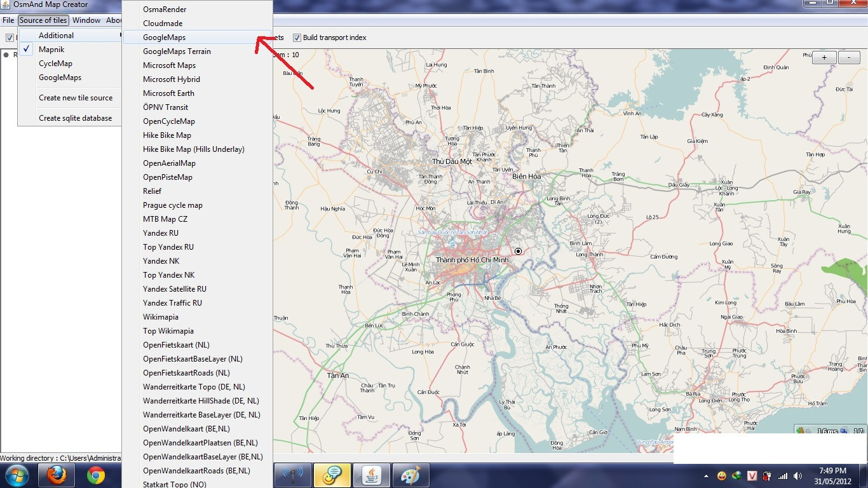Click the Working directory status text

click(60, 458)
